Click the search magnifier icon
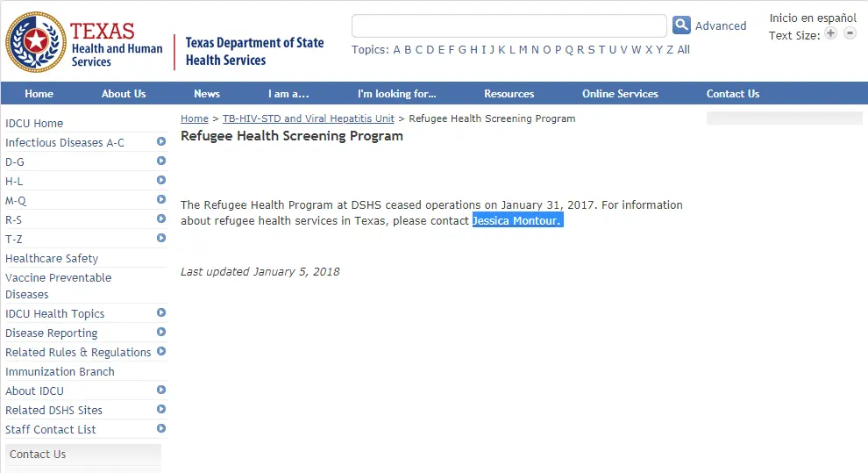Image resolution: width=868 pixels, height=473 pixels. click(x=681, y=25)
